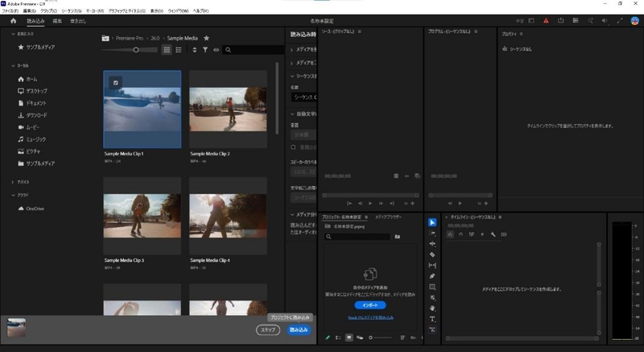The height and width of the screenshot is (352, 644).
Task: Collapse the お気に入り favorites section
Action: tap(13, 34)
